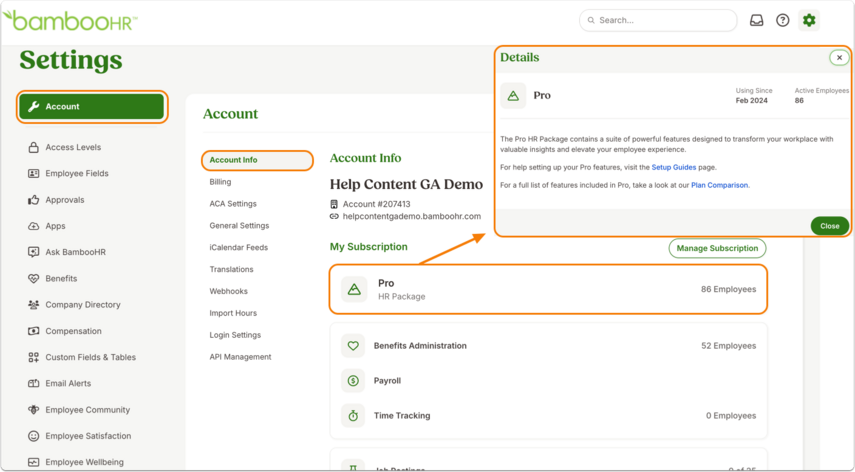Click the Help Content GA Demo heading

click(x=406, y=184)
